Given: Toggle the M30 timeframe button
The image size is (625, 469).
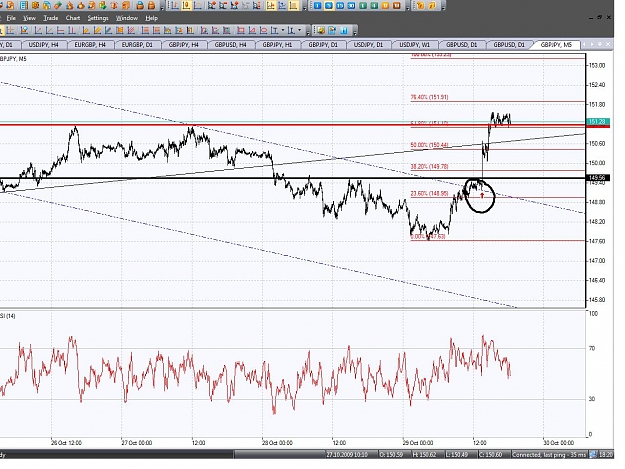Looking at the screenshot, I should [x=351, y=6].
